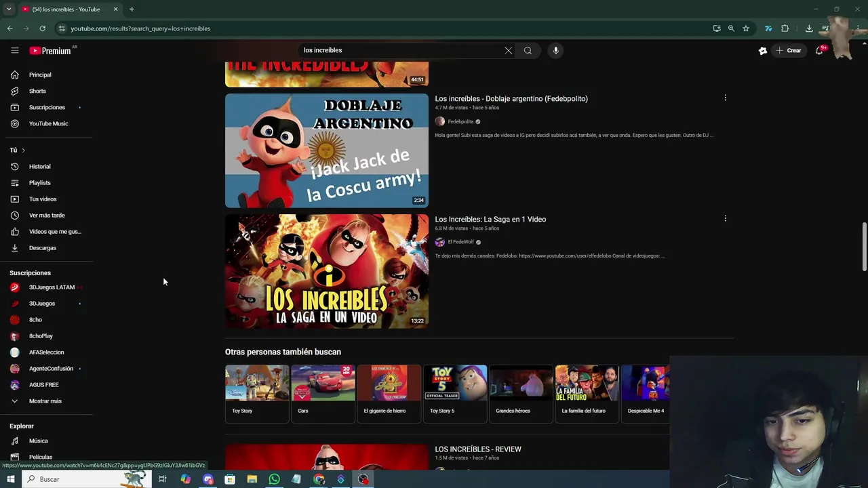
Task: Select Grandes héroes suggestion card
Action: coord(521,393)
